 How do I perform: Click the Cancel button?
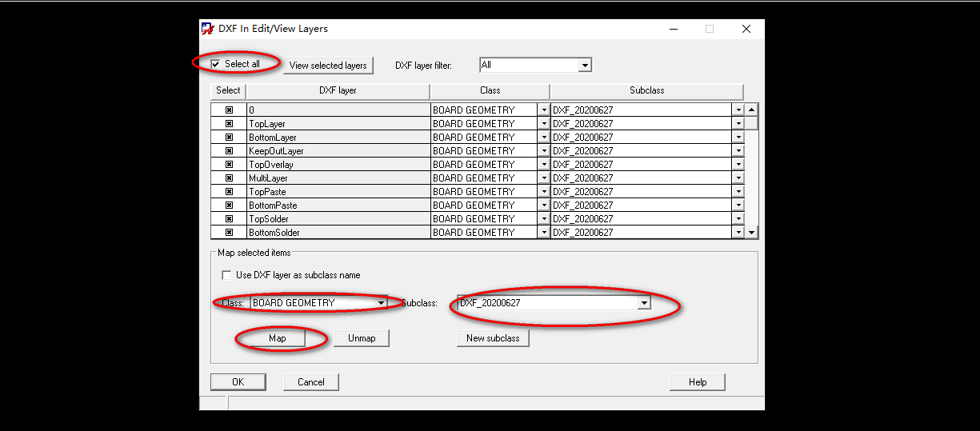(310, 382)
